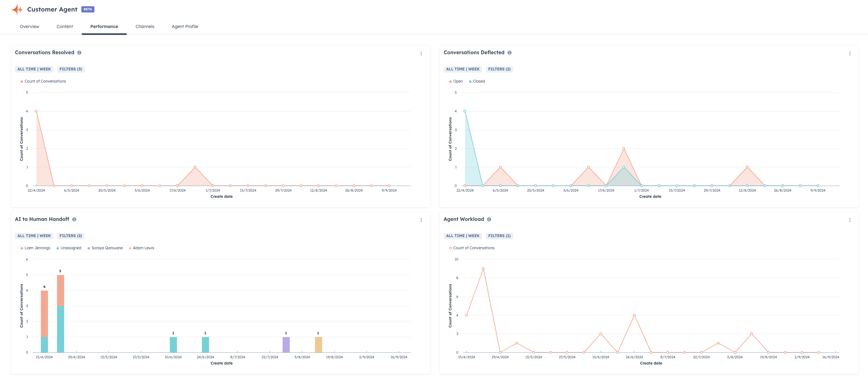Click the 10/6/2024 point at 2 in Agent Workload
The image size is (868, 377).
tap(600, 334)
